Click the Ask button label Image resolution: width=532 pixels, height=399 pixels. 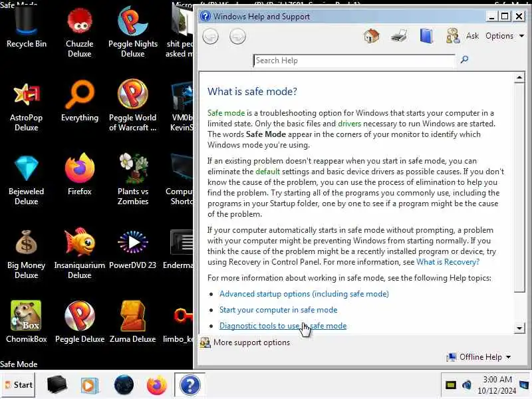pyautogui.click(x=472, y=36)
